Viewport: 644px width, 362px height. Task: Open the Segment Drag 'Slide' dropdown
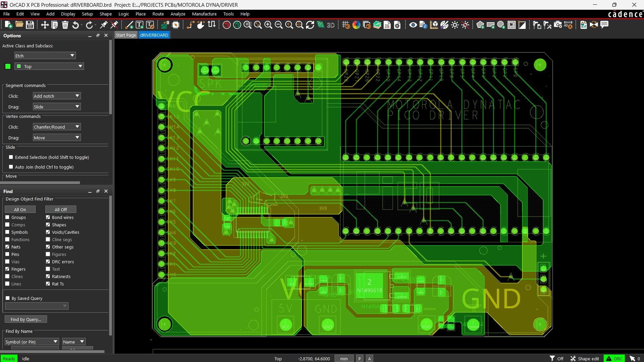pyautogui.click(x=56, y=107)
